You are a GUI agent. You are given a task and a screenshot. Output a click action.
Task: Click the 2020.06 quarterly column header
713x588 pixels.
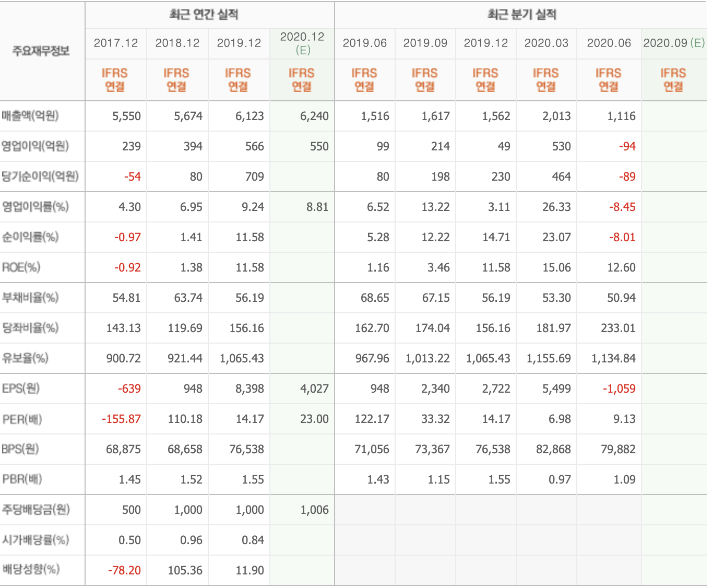[609, 43]
